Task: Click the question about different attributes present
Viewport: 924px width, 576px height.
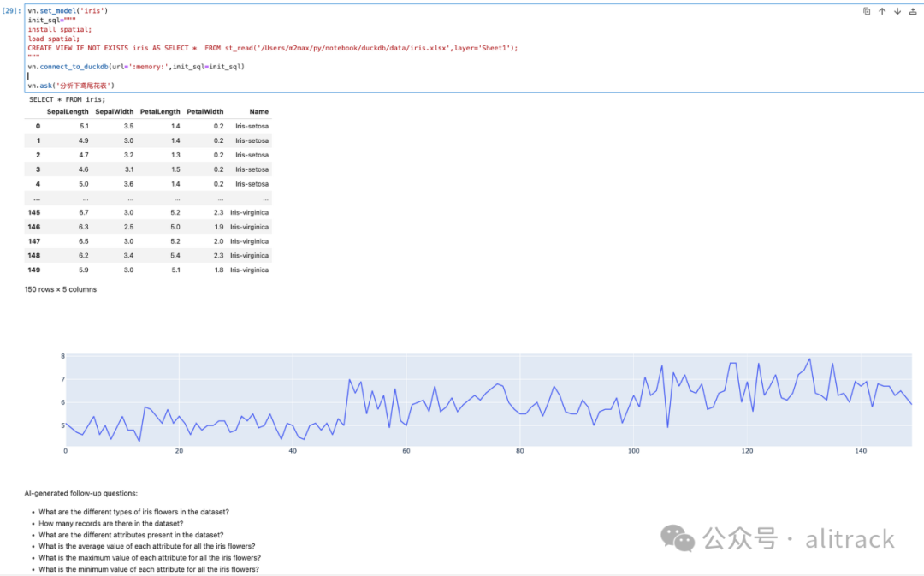Action: 131,535
